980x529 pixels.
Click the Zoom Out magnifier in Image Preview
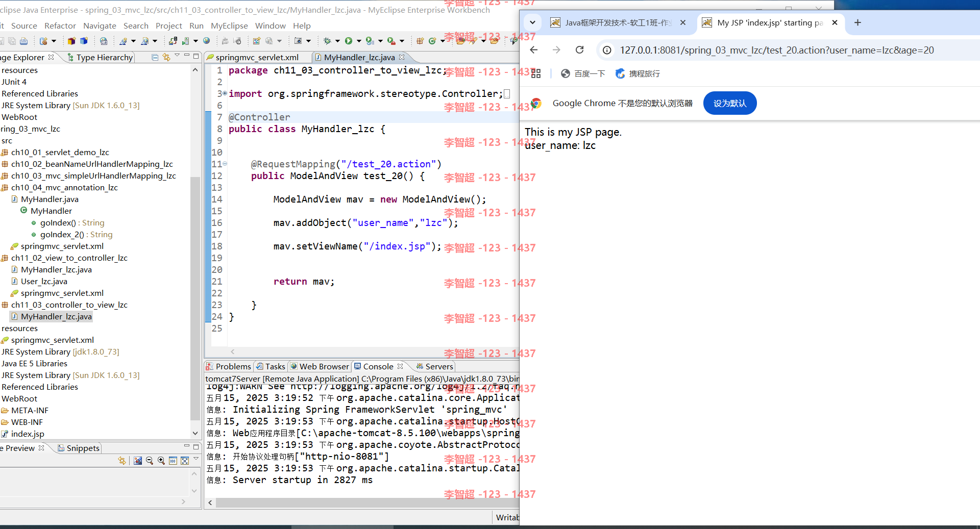150,461
